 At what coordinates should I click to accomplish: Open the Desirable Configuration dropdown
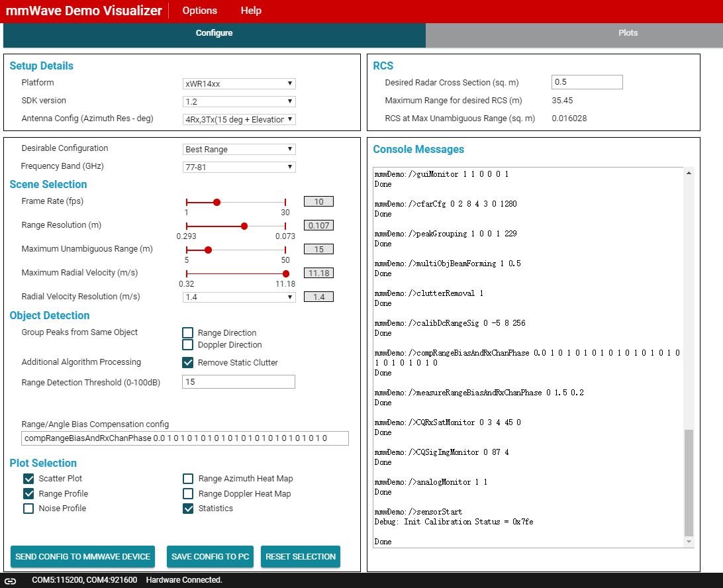239,150
